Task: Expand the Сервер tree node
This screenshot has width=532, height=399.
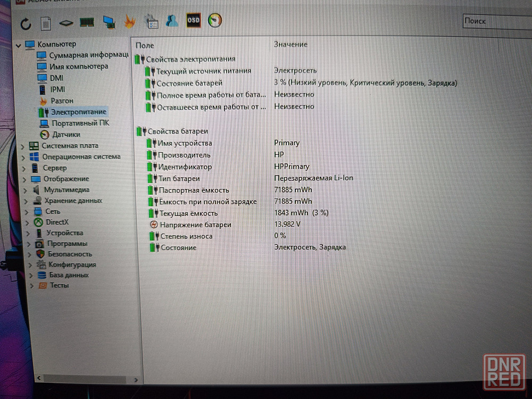Action: tap(24, 169)
